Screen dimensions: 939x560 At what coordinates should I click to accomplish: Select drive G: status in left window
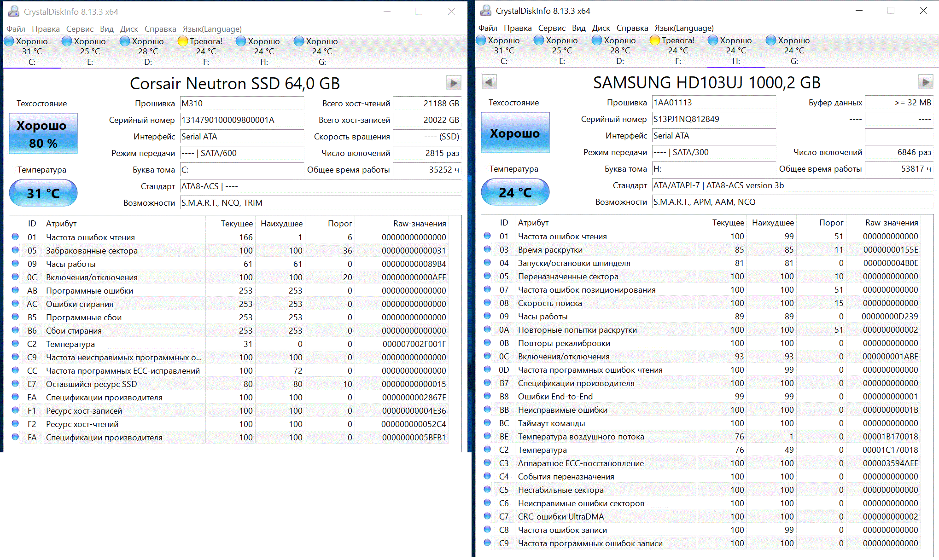click(x=322, y=51)
